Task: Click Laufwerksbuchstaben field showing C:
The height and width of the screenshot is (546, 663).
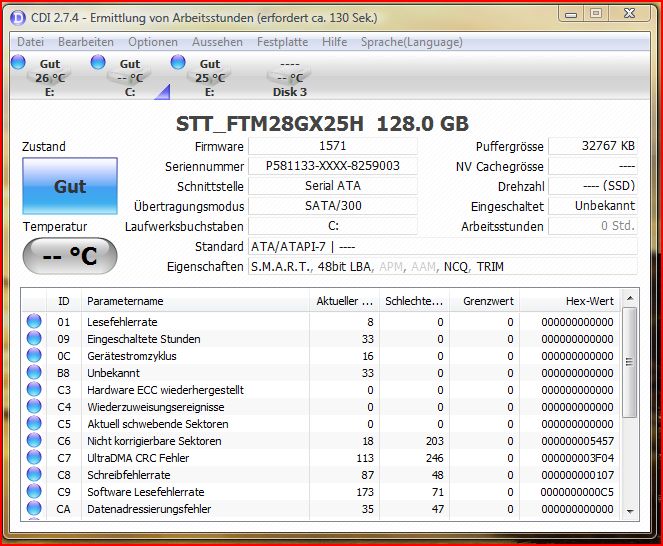Action: coord(333,226)
